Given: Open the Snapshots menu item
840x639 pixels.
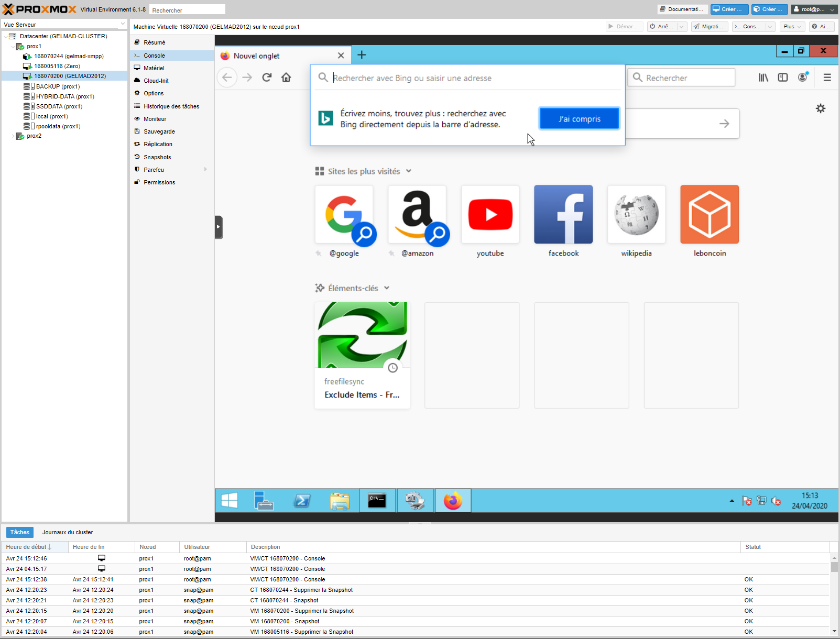Looking at the screenshot, I should pyautogui.click(x=172, y=157).
